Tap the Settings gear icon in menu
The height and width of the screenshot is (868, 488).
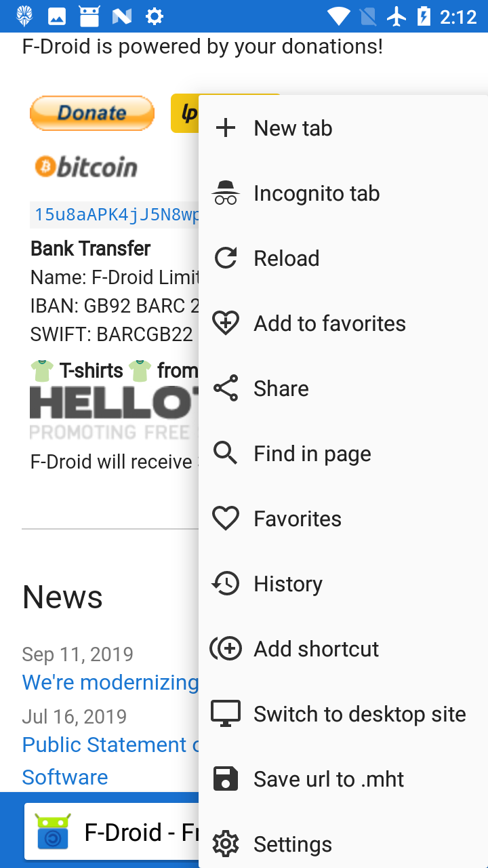pos(226,844)
